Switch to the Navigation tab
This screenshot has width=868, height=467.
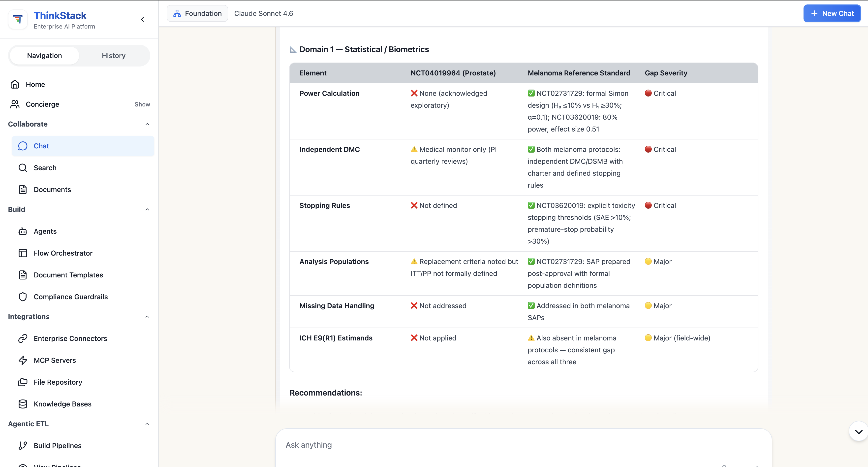44,56
